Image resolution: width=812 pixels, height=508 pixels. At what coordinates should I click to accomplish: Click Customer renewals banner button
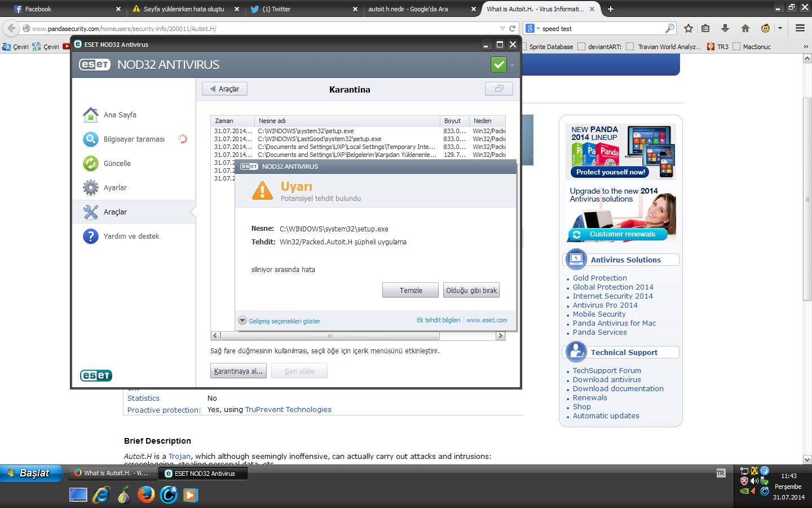point(617,234)
